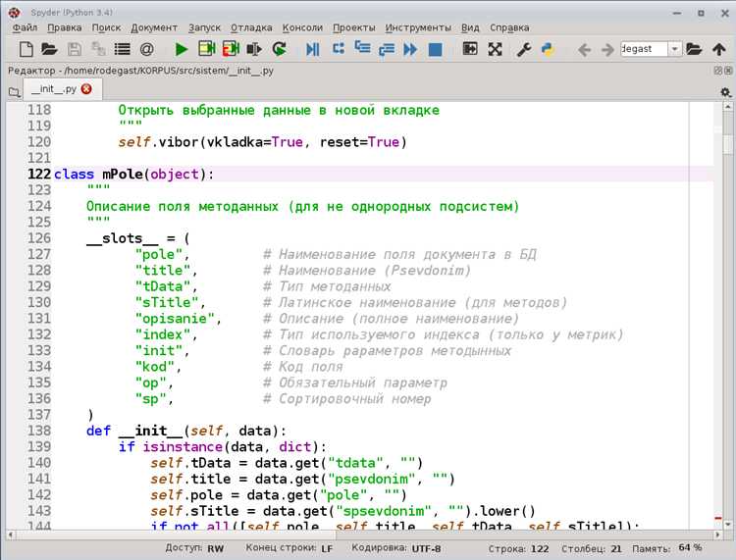736x560 pixels.
Task: Click the Save all files icon
Action: tap(98, 49)
